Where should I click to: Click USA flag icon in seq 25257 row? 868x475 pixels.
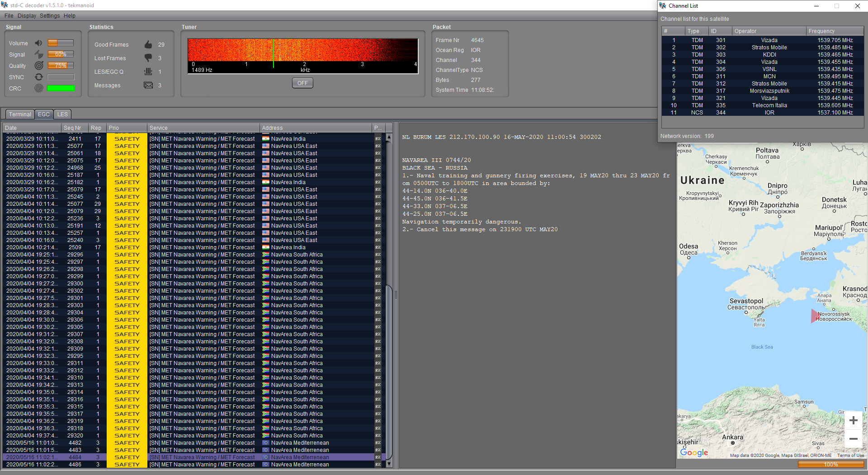(x=266, y=233)
